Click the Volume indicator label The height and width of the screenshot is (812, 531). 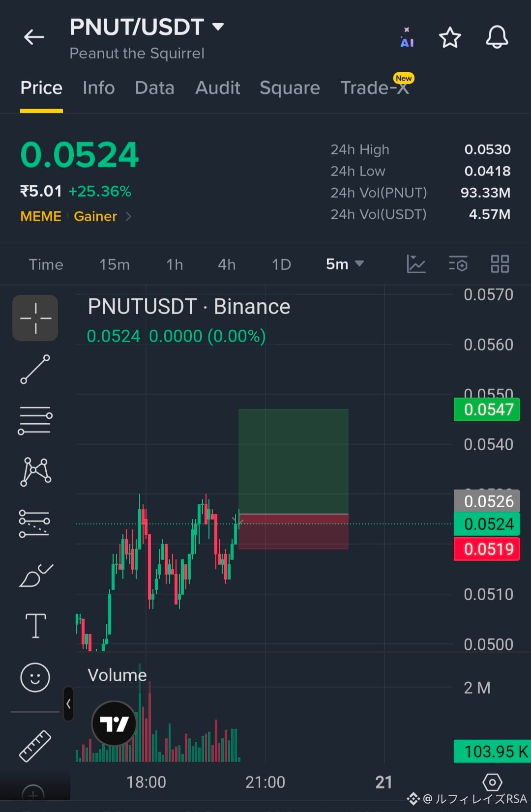point(117,675)
